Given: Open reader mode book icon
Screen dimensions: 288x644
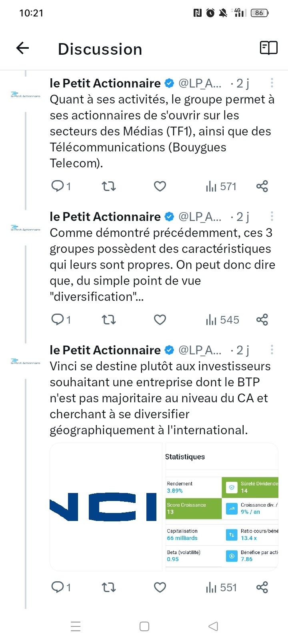Looking at the screenshot, I should click(x=268, y=48).
